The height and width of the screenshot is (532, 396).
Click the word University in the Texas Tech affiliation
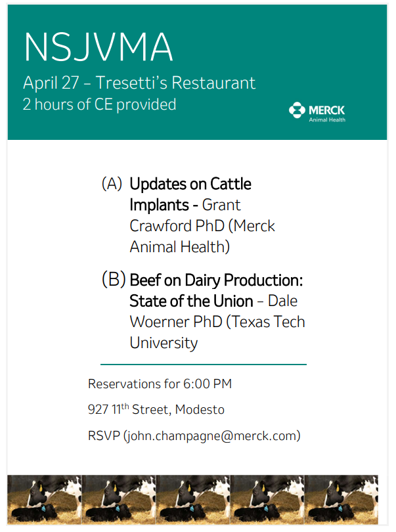[x=164, y=343]
